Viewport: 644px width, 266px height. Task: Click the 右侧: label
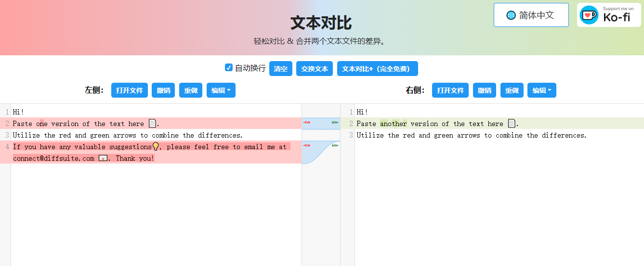pos(416,90)
